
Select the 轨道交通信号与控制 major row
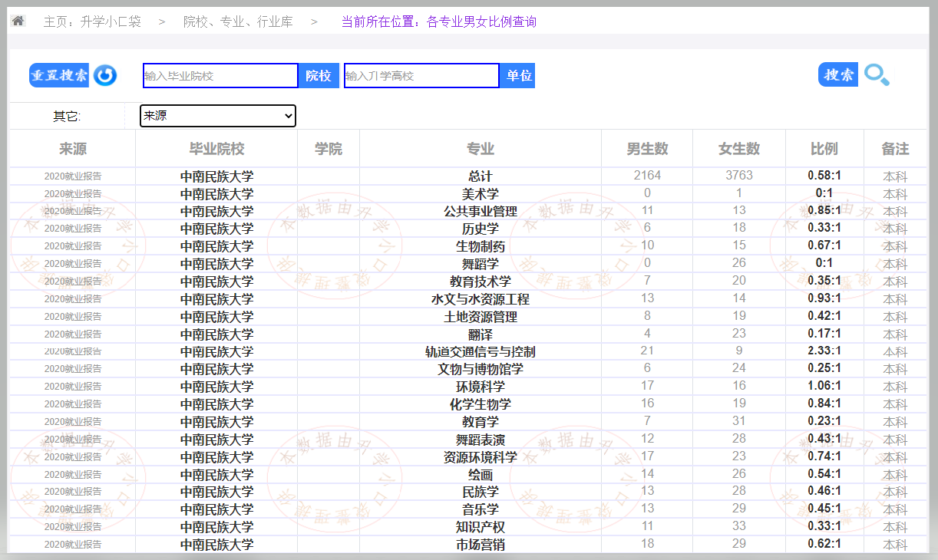coord(481,352)
